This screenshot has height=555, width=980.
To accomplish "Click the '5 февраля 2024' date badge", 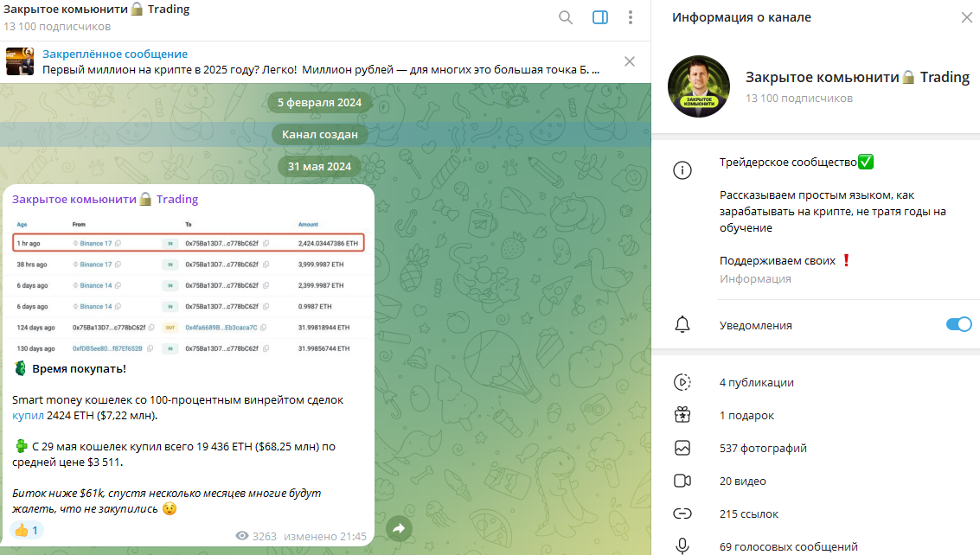I will click(319, 103).
